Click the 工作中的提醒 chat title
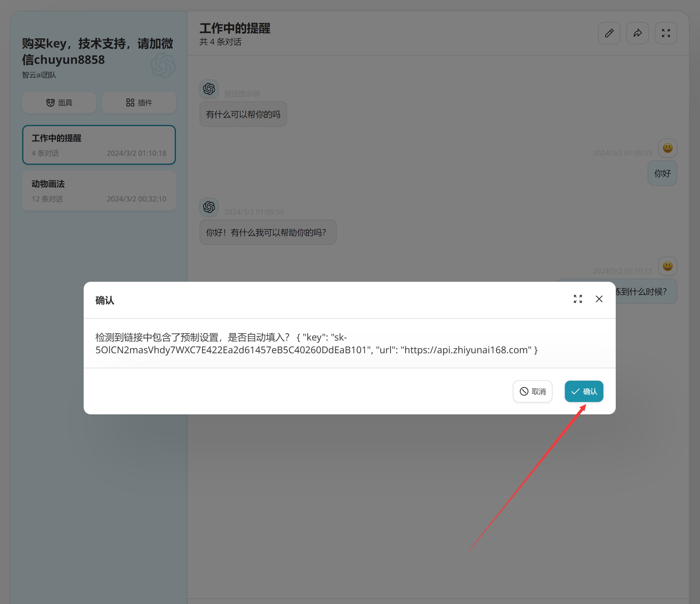The width and height of the screenshot is (700, 604). 235,28
